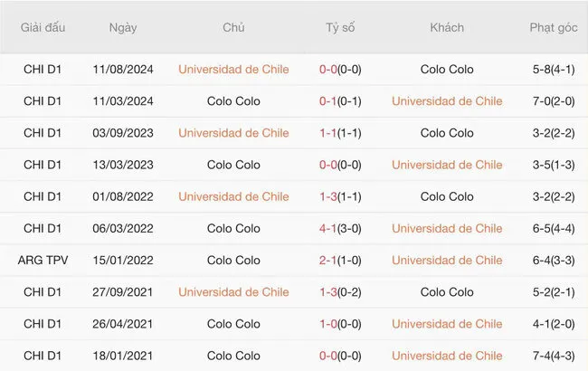This screenshot has height=371, width=588.
Task: Click the 2-1(1-0) score result
Action: [340, 260]
